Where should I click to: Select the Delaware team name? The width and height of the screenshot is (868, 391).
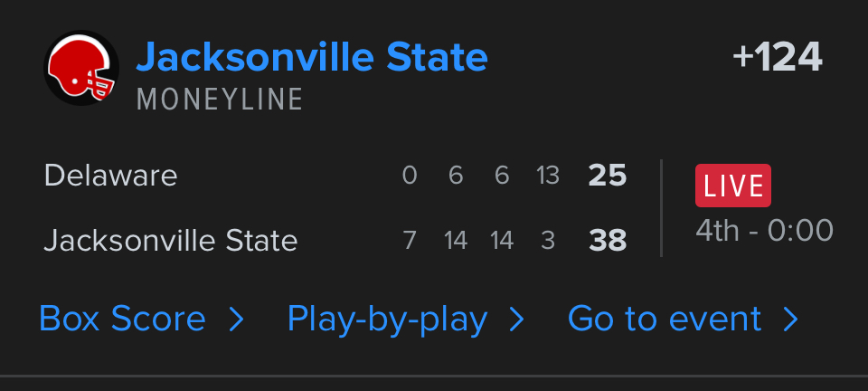(x=110, y=176)
